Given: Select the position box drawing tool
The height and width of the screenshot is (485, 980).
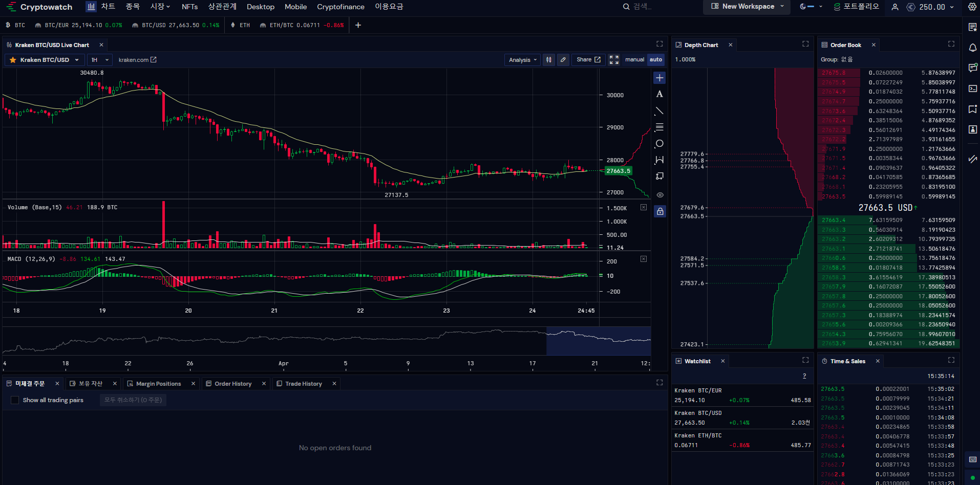Looking at the screenshot, I should [x=659, y=177].
